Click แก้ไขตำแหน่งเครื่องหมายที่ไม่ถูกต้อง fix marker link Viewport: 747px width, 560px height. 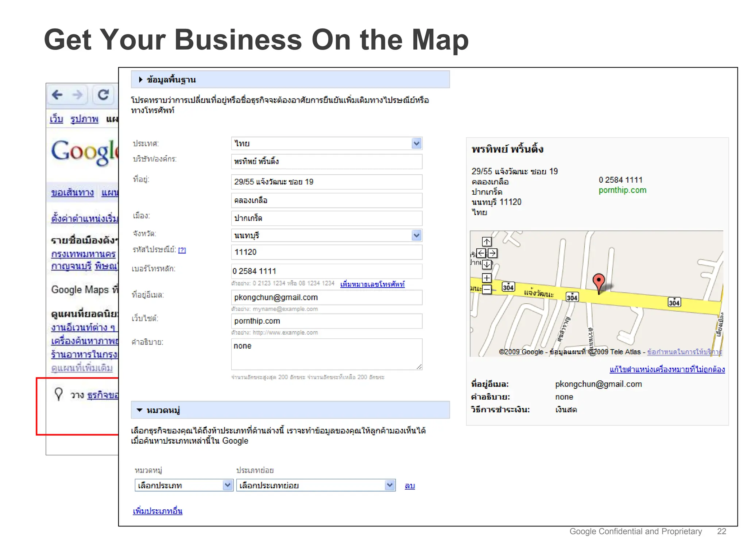click(x=667, y=369)
